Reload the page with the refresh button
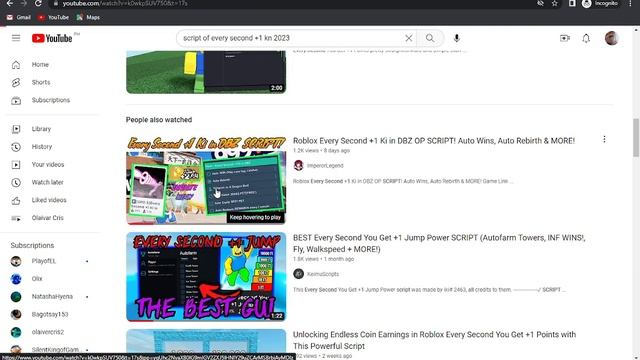640x360 pixels. pyautogui.click(x=38, y=3)
